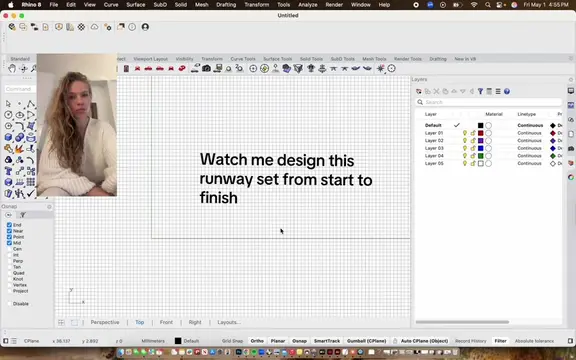Image resolution: width=576 pixels, height=360 pixels.
Task: Enable the Cen osnap checkbox
Action: pyautogui.click(x=9, y=249)
